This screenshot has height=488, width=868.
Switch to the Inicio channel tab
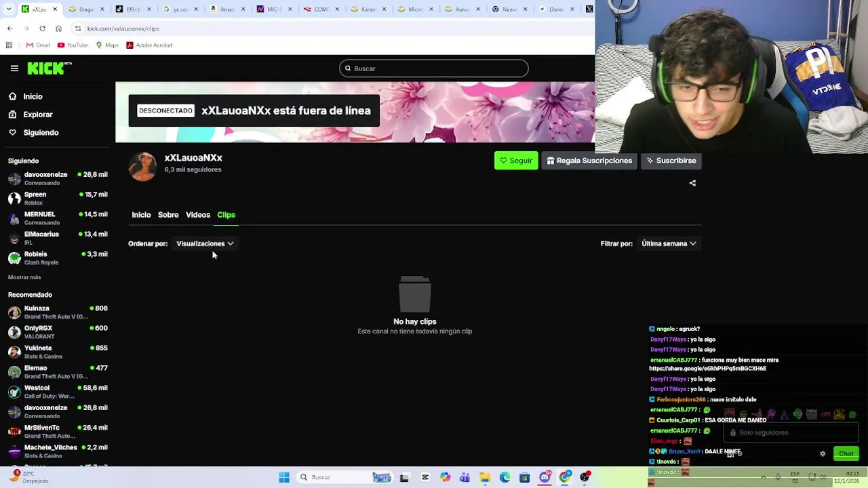pyautogui.click(x=141, y=215)
